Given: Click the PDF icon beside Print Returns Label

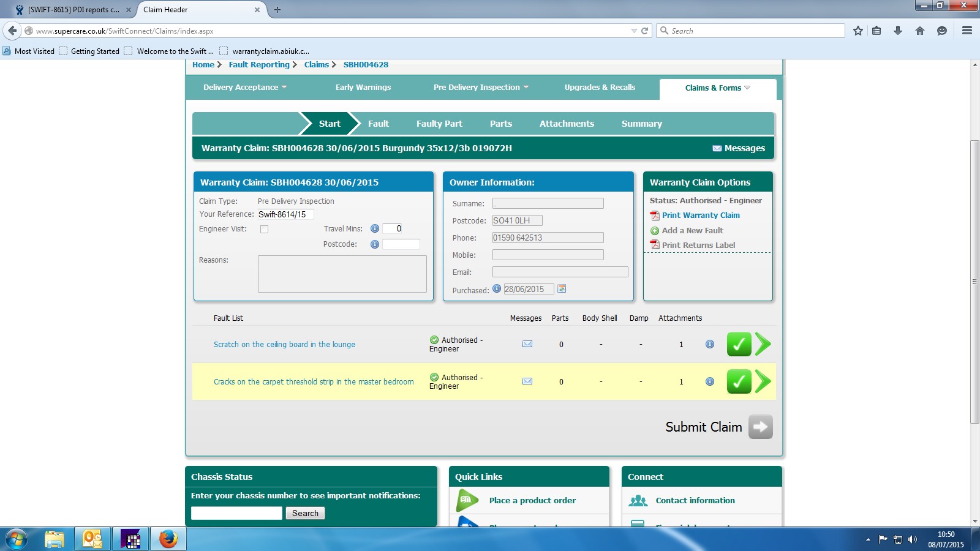Looking at the screenshot, I should 655,245.
